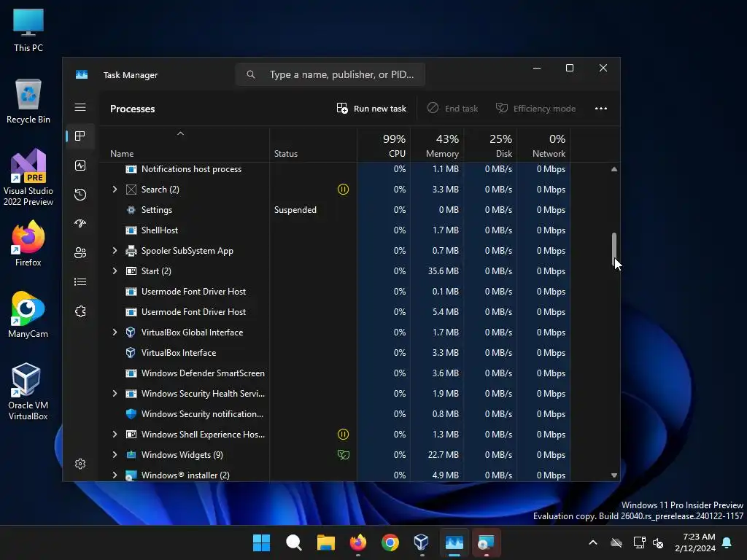Expand the Windows installer (2) group
Image resolution: width=747 pixels, height=560 pixels.
coord(115,475)
